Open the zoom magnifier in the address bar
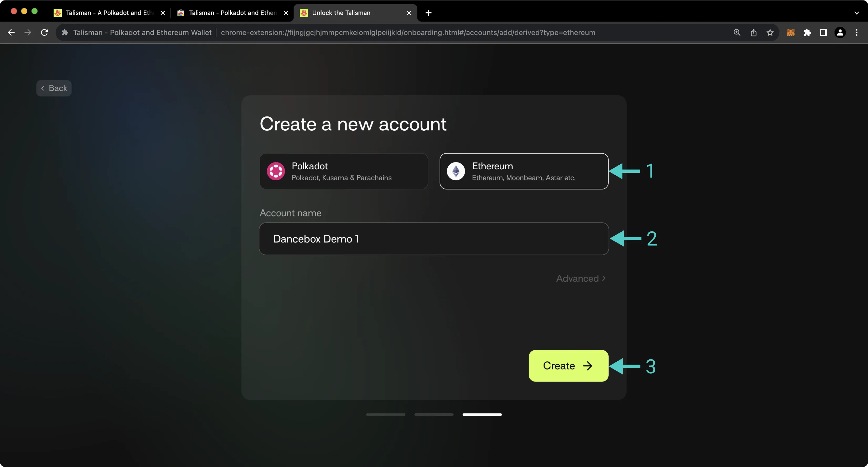 click(737, 32)
